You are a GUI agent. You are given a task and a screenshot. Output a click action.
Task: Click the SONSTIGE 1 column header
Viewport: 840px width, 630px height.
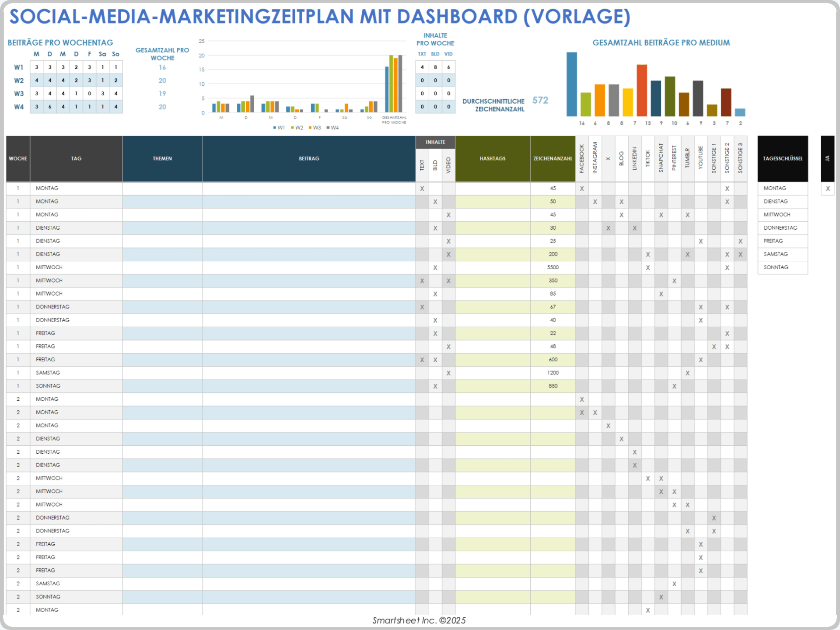tap(714, 158)
